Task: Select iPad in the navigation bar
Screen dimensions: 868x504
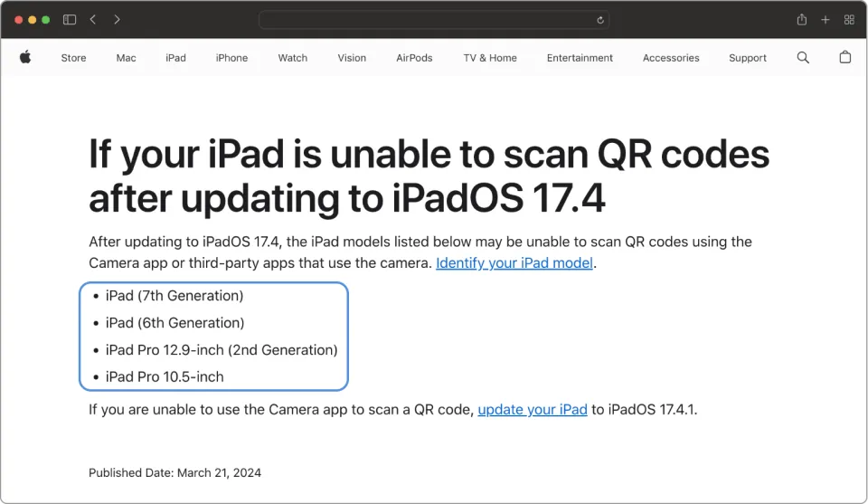Action: click(175, 58)
